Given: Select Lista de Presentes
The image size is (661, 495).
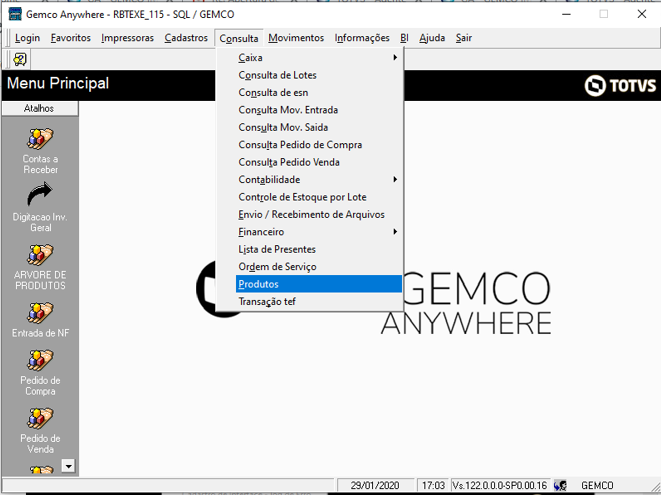Looking at the screenshot, I should point(319,249).
